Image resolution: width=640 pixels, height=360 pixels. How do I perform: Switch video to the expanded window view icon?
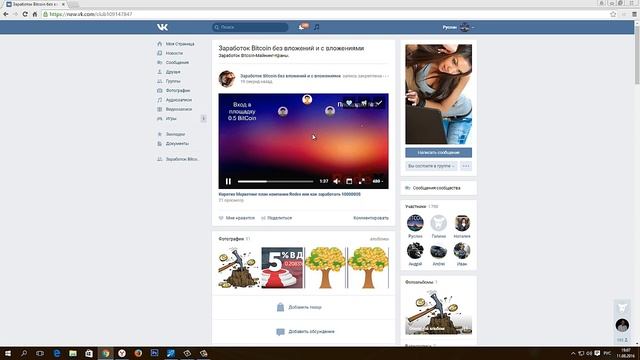(x=349, y=181)
